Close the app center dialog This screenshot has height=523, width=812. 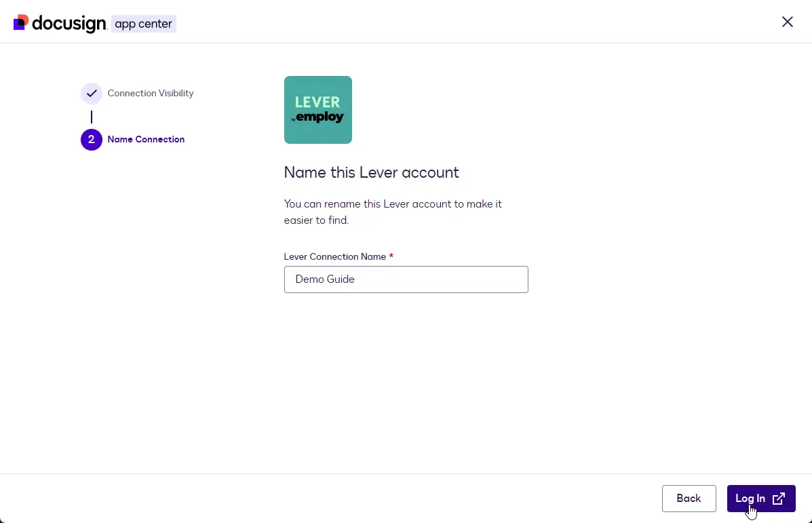tap(787, 22)
